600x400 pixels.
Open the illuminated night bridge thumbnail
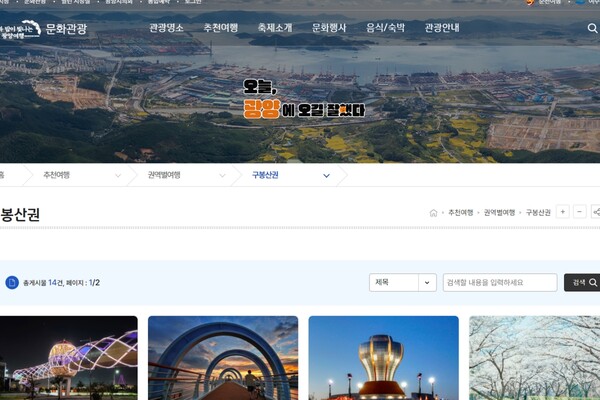[x=68, y=358]
